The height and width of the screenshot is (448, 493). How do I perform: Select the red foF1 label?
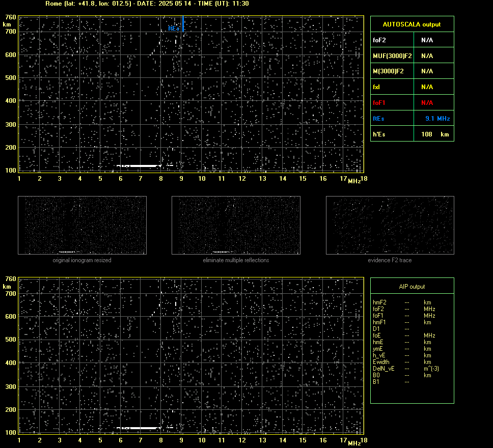pos(379,102)
